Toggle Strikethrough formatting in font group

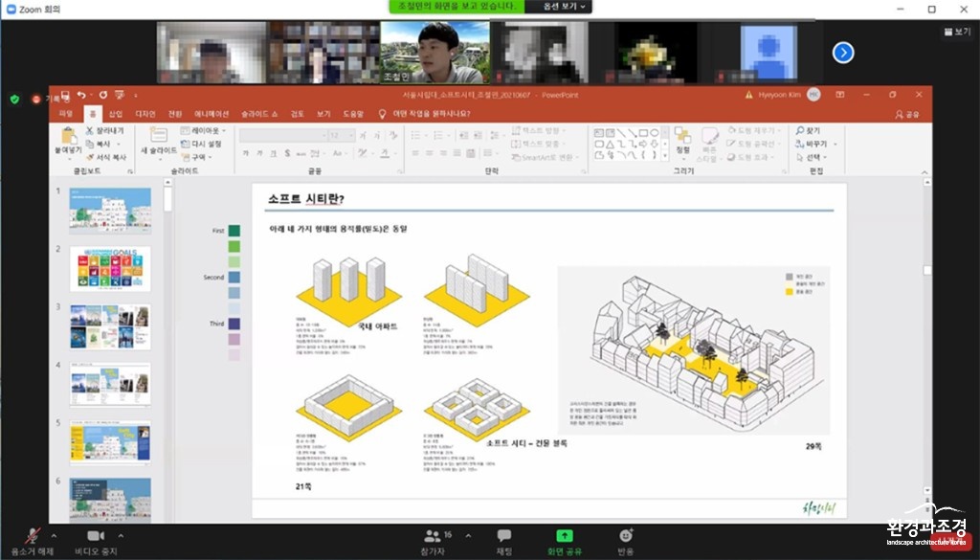tap(301, 153)
